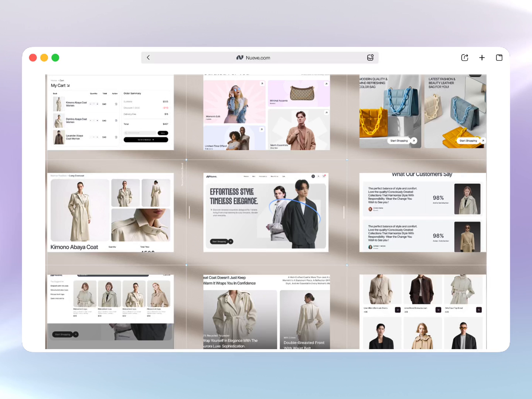The image size is (532, 399).
Task: Click the Go to Checkout button
Action: (146, 140)
